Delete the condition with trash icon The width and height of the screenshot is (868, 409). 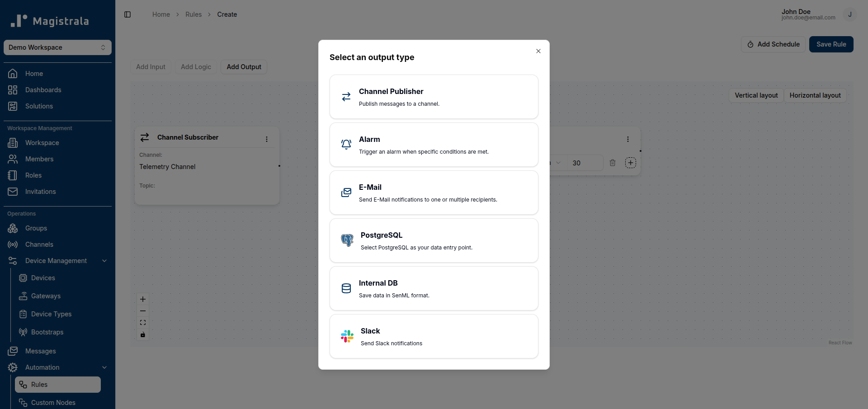point(613,163)
